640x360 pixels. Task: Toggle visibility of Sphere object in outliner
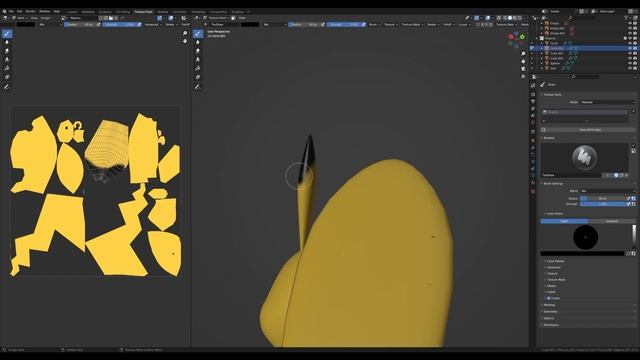click(x=630, y=63)
